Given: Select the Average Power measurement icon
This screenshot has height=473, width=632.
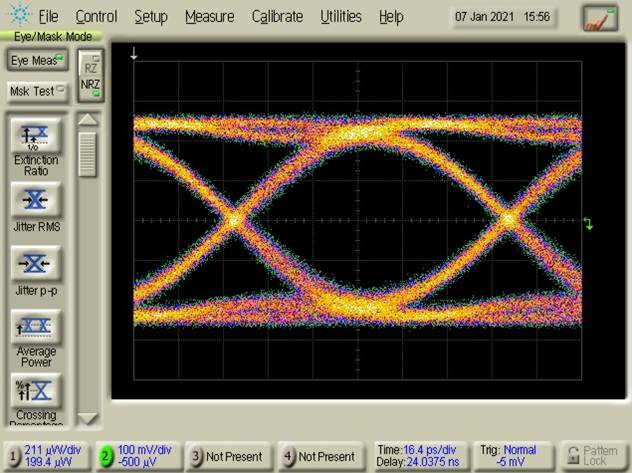Looking at the screenshot, I should click(x=36, y=327).
